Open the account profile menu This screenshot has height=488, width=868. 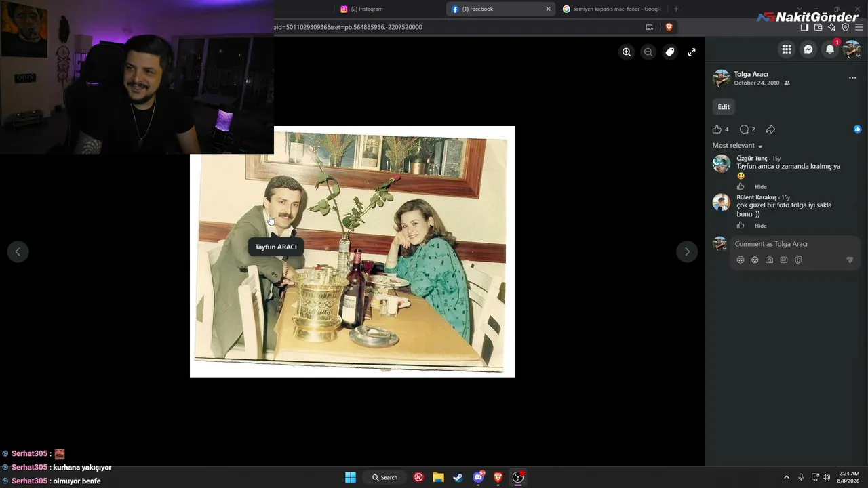[x=852, y=49]
